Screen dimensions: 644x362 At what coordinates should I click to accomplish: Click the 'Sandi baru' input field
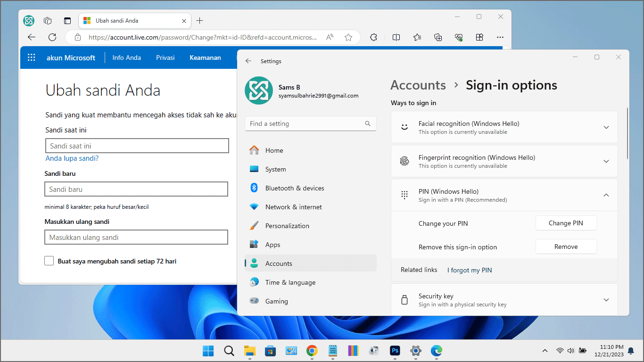pyautogui.click(x=136, y=189)
